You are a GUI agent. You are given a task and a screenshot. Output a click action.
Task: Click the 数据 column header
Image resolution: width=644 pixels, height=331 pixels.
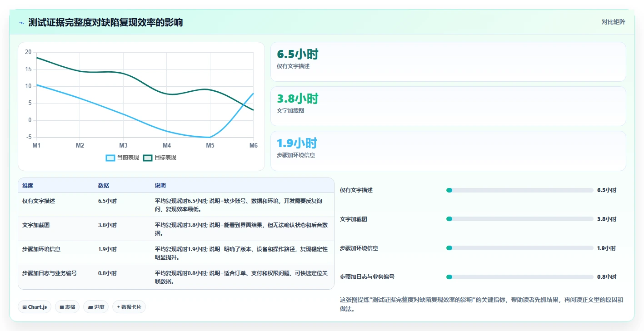[104, 186]
